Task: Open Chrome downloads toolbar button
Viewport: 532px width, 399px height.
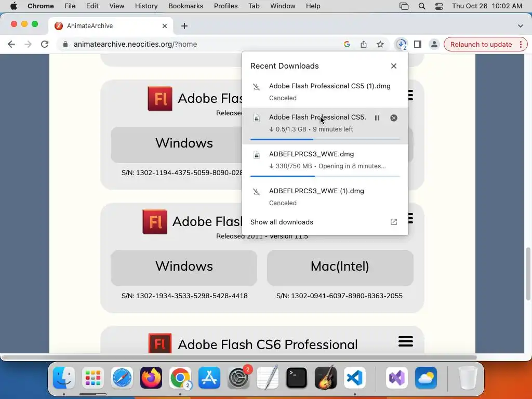Action: 402,44
